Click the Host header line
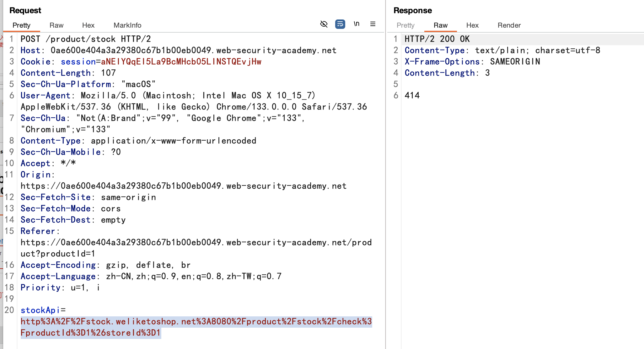The width and height of the screenshot is (644, 349). click(178, 51)
